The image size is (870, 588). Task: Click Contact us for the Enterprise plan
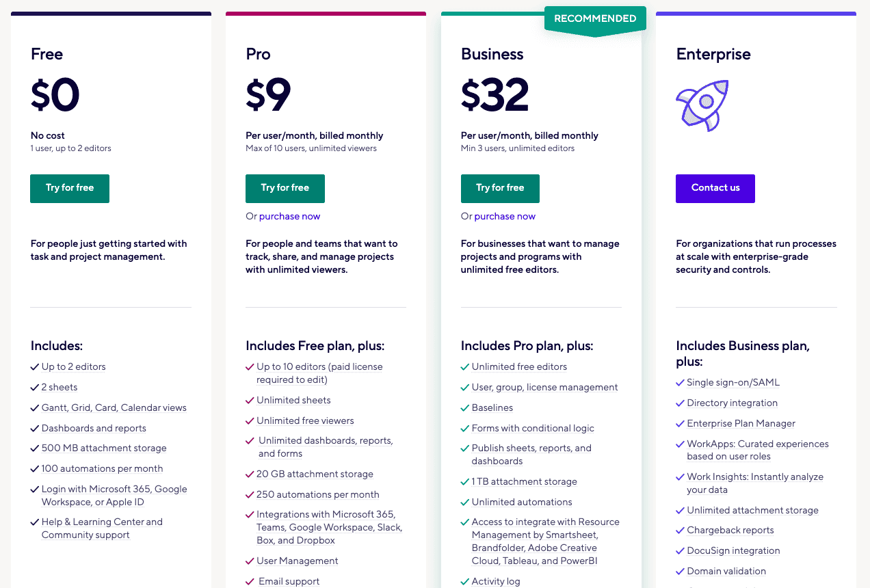715,188
